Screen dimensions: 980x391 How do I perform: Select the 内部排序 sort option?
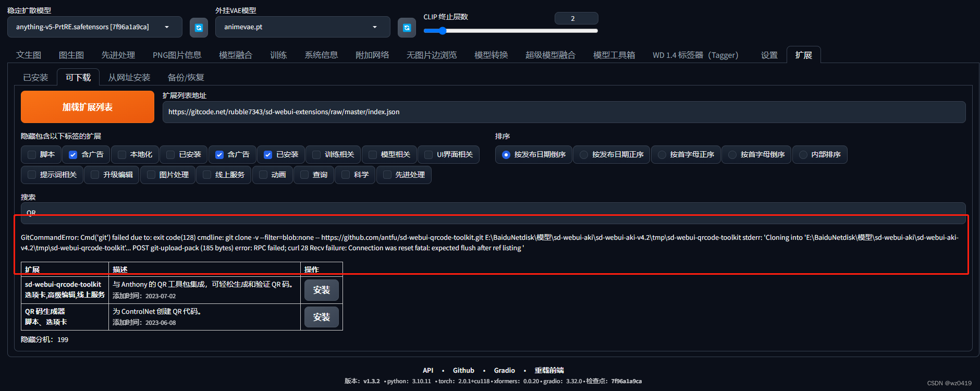pos(820,154)
